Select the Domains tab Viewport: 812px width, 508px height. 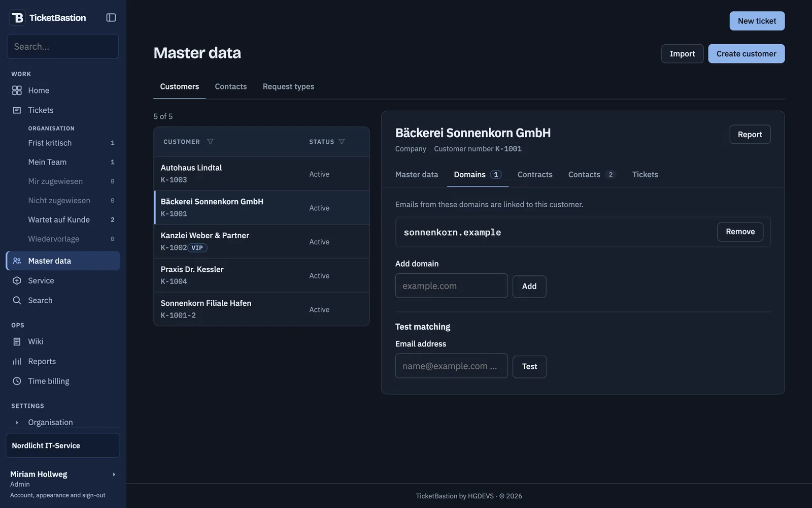(x=478, y=174)
